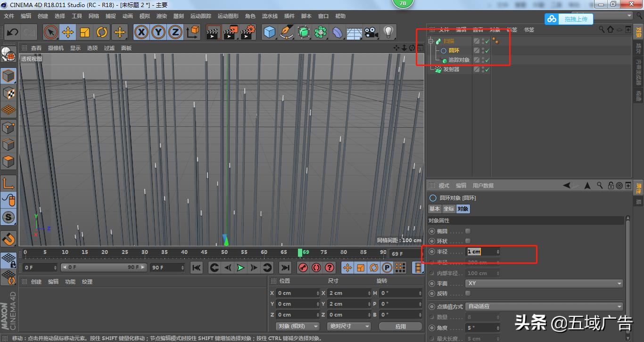The width and height of the screenshot is (644, 342).
Task: Click the 应用 apply button
Action: [x=400, y=326]
